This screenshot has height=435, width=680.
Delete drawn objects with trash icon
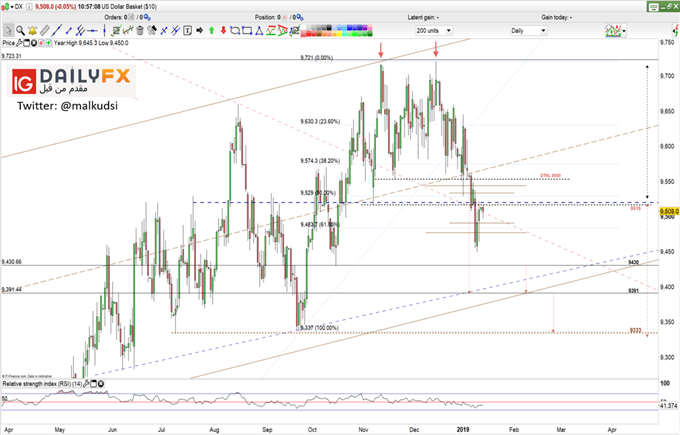pyautogui.click(x=140, y=31)
